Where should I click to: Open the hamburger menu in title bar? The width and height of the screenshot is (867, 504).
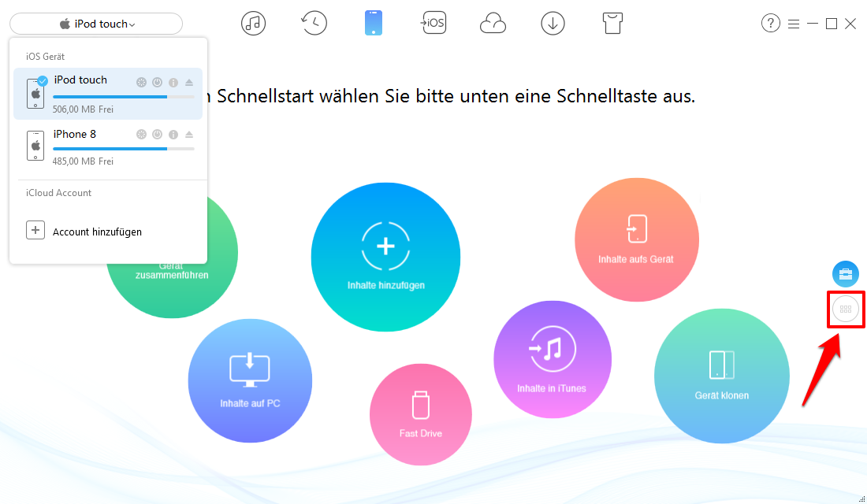794,24
